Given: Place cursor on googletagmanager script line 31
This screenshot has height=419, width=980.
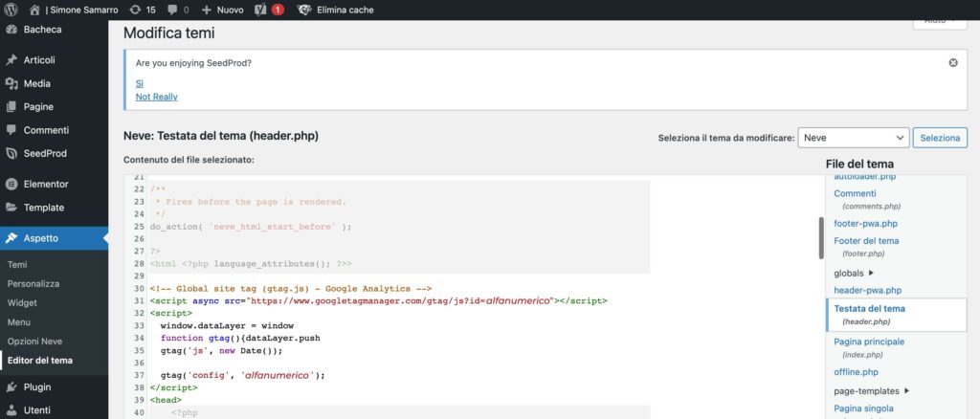Looking at the screenshot, I should point(378,301).
